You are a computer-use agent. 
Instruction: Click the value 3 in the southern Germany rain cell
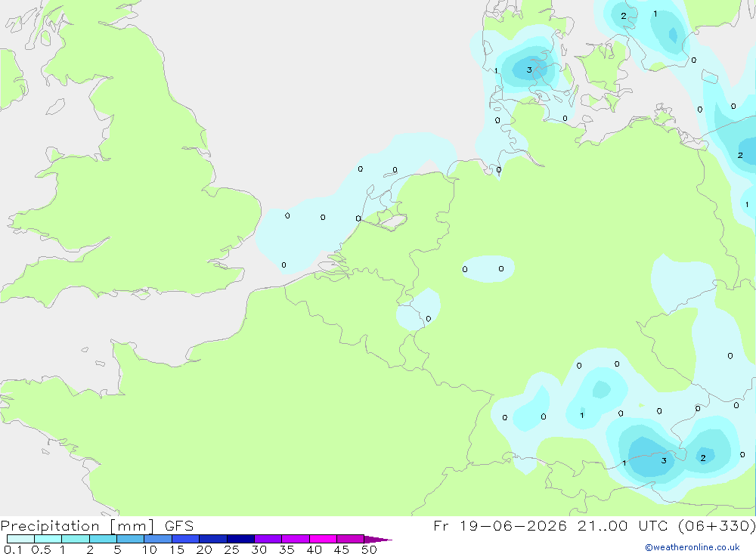[664, 460]
